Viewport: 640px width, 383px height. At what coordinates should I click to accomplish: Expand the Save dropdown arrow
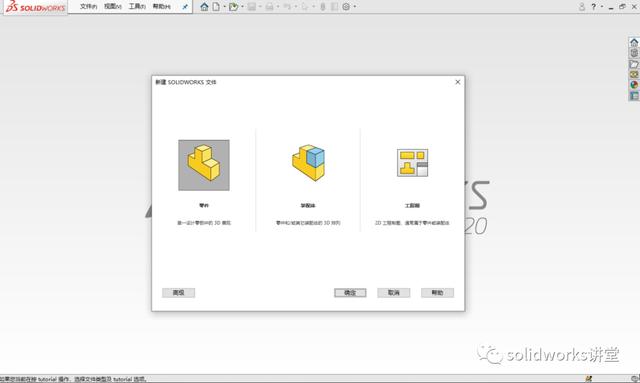tap(260, 7)
